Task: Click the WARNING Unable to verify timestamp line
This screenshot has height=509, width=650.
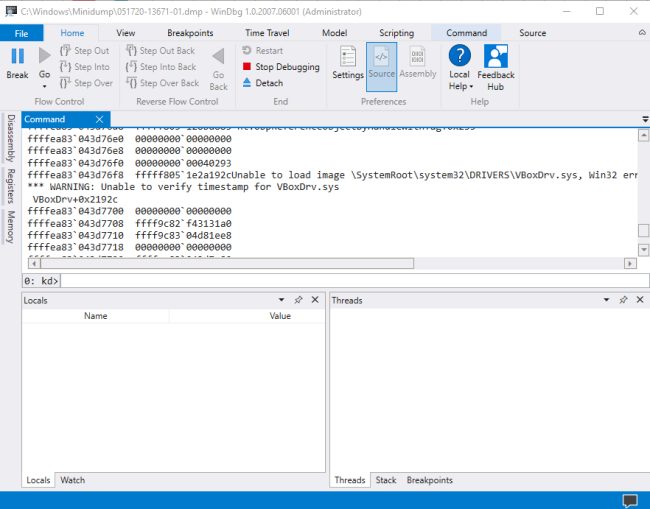Action: pos(183,187)
